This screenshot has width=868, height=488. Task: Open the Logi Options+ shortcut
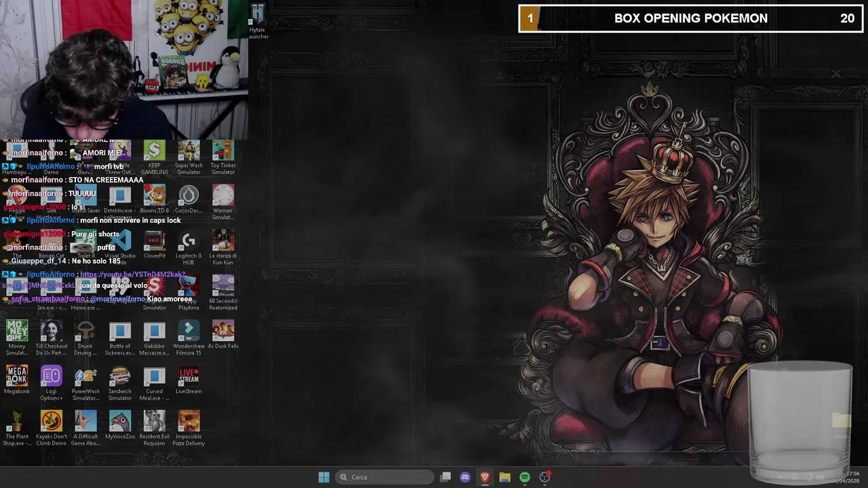point(52,384)
